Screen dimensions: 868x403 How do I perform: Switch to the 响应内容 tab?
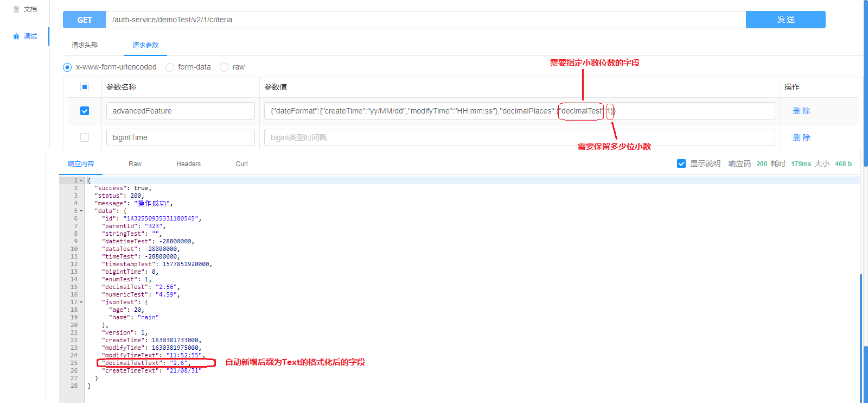pos(81,164)
